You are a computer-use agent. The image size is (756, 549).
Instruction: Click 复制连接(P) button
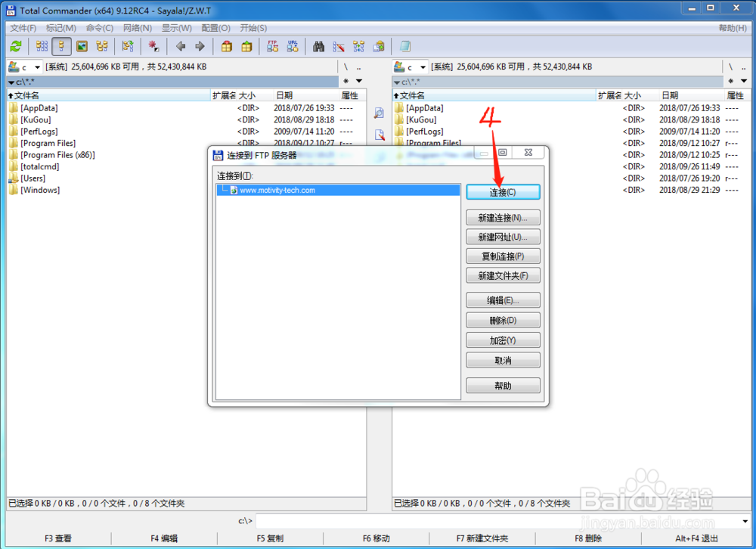(503, 256)
